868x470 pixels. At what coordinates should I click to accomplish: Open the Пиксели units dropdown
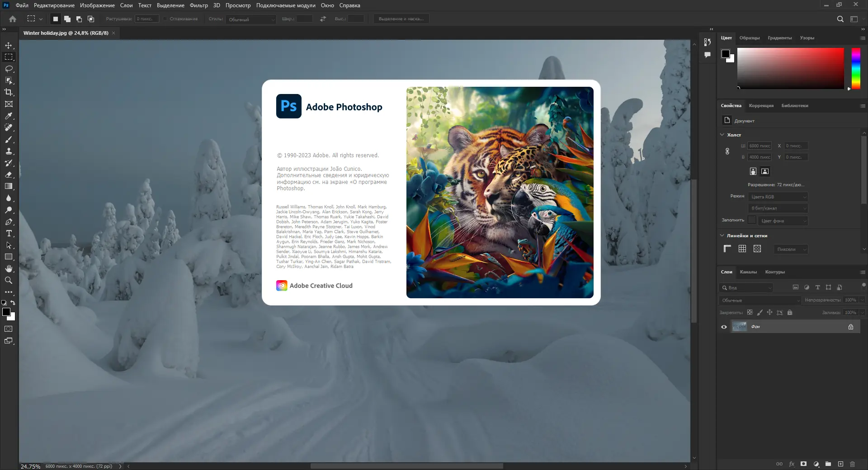pos(791,249)
